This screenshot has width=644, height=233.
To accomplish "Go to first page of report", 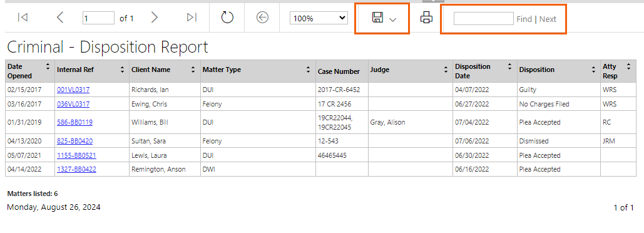I will click(x=23, y=18).
